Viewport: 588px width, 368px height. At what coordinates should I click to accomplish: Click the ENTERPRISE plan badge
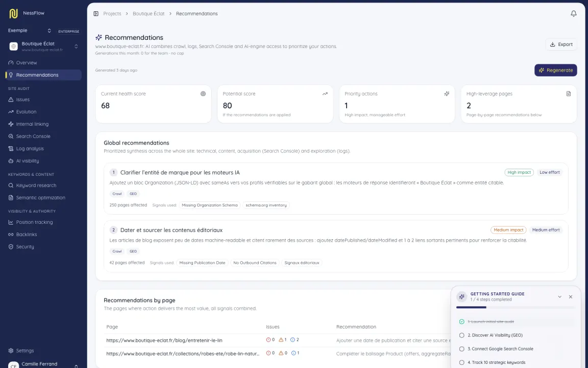[x=68, y=32]
